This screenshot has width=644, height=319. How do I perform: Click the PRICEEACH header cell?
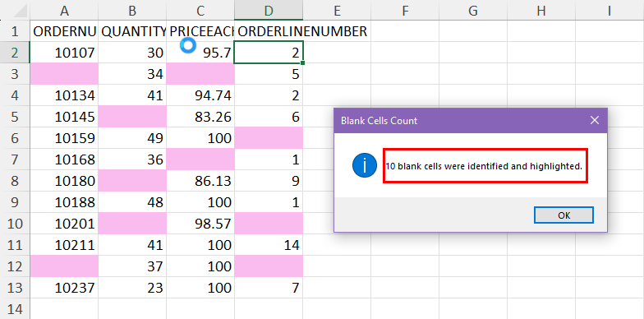(x=200, y=31)
